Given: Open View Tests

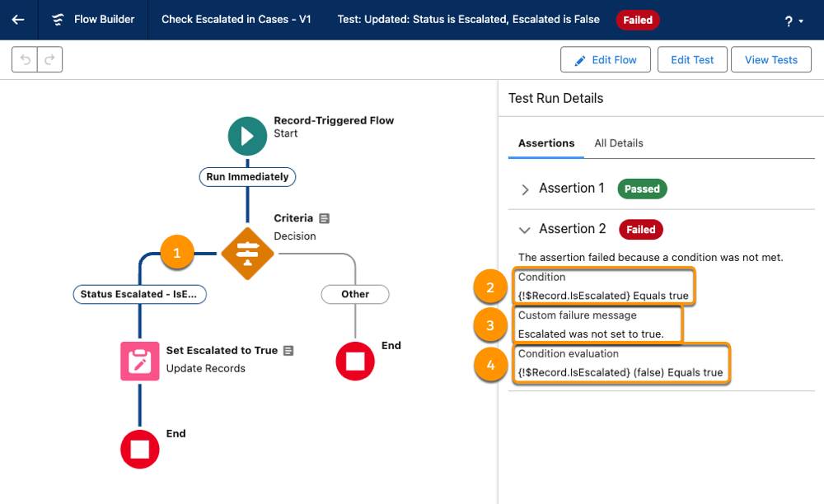Looking at the screenshot, I should click(770, 59).
